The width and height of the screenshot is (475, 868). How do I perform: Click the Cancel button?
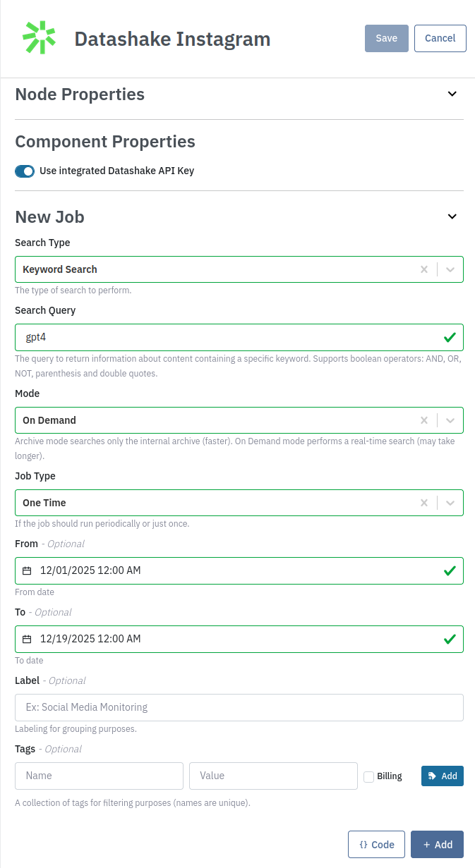point(440,38)
